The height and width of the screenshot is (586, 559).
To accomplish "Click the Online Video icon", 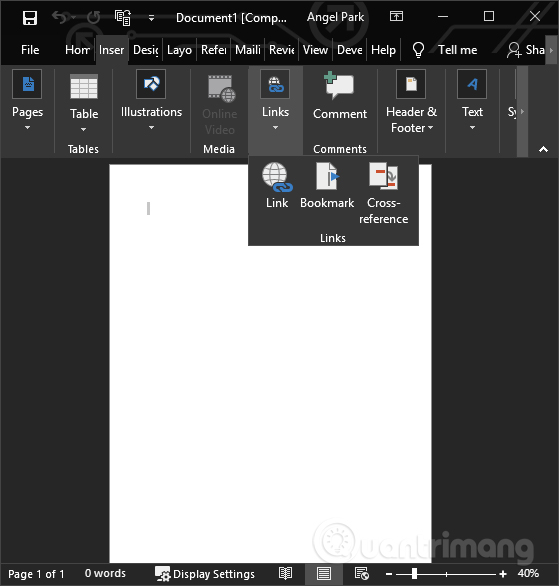I will [221, 89].
